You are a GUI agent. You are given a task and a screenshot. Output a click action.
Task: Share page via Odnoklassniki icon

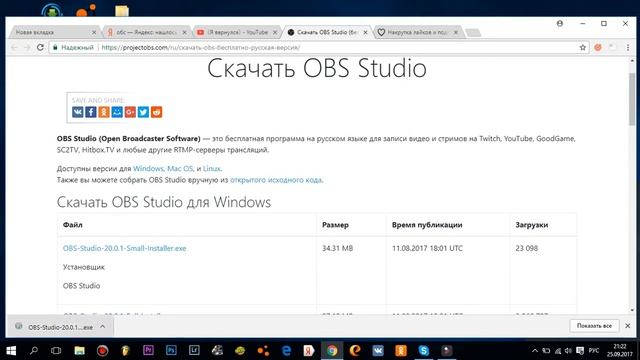104,112
